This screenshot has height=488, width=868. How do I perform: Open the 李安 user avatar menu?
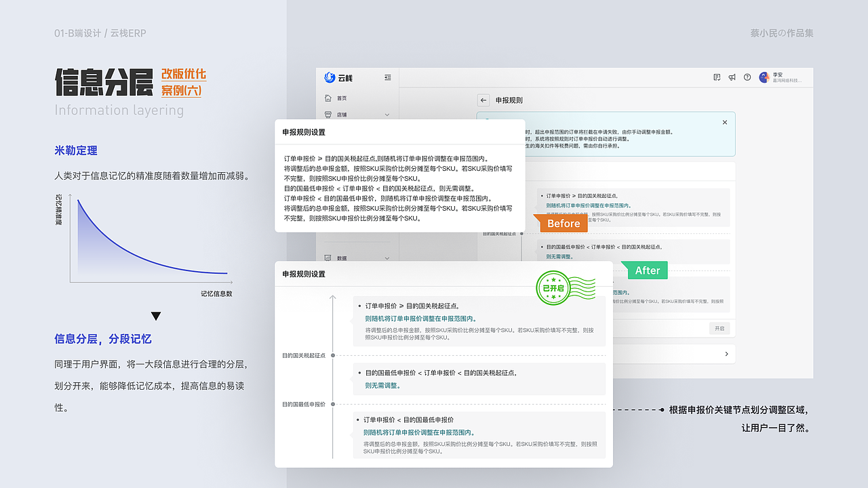coord(764,77)
